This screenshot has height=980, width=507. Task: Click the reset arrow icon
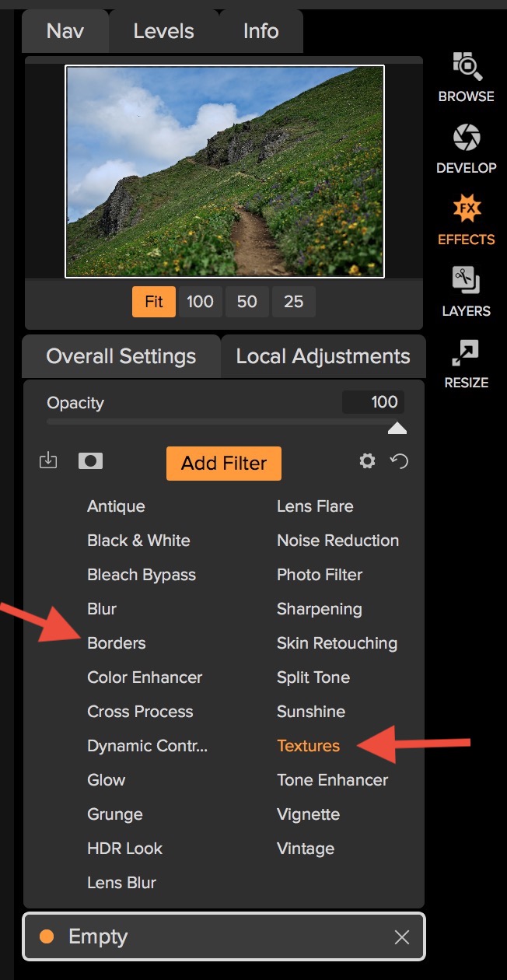click(400, 462)
